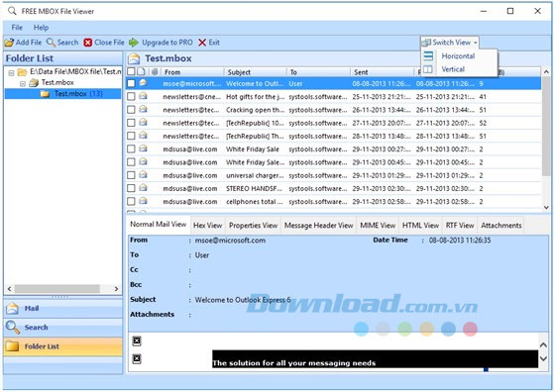Screen dimensions: 554x392
Task: Click the Search magnifier icon in toolbar
Action: point(51,43)
